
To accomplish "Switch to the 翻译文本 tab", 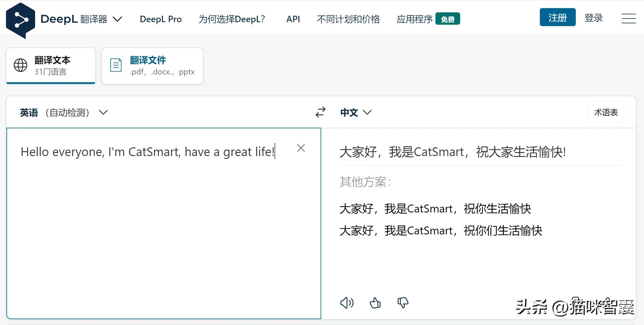I will pos(51,66).
